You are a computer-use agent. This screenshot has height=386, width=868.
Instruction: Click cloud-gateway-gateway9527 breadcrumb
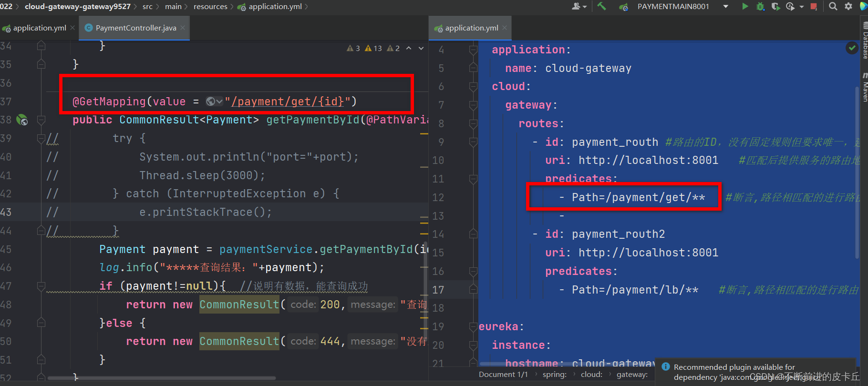click(77, 6)
